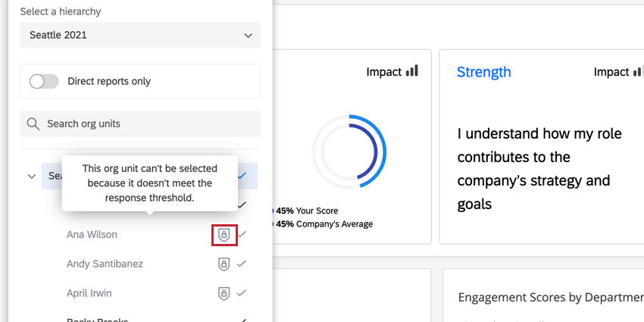Click the lock shield icon beside Ana Wilson
This screenshot has width=644, height=322.
tap(224, 235)
